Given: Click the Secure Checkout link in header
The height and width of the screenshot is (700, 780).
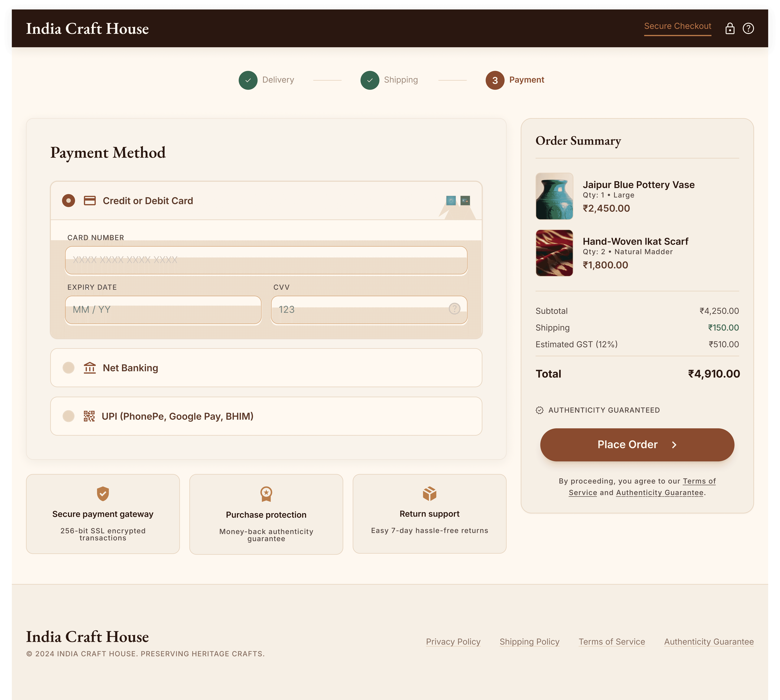Looking at the screenshot, I should tap(678, 26).
